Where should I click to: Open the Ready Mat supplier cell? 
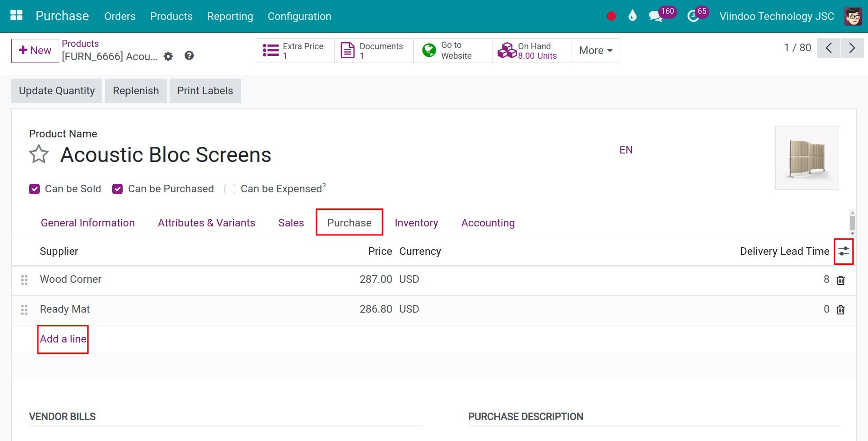tap(65, 309)
